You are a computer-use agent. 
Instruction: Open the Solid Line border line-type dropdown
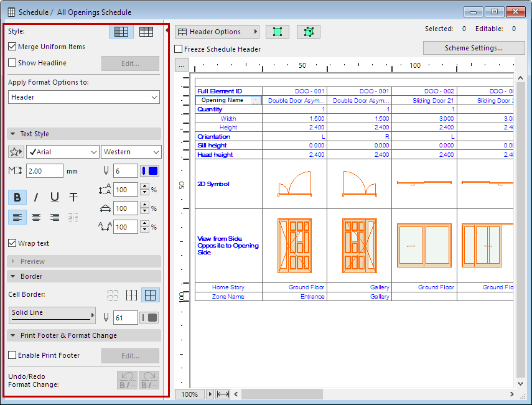[52, 315]
